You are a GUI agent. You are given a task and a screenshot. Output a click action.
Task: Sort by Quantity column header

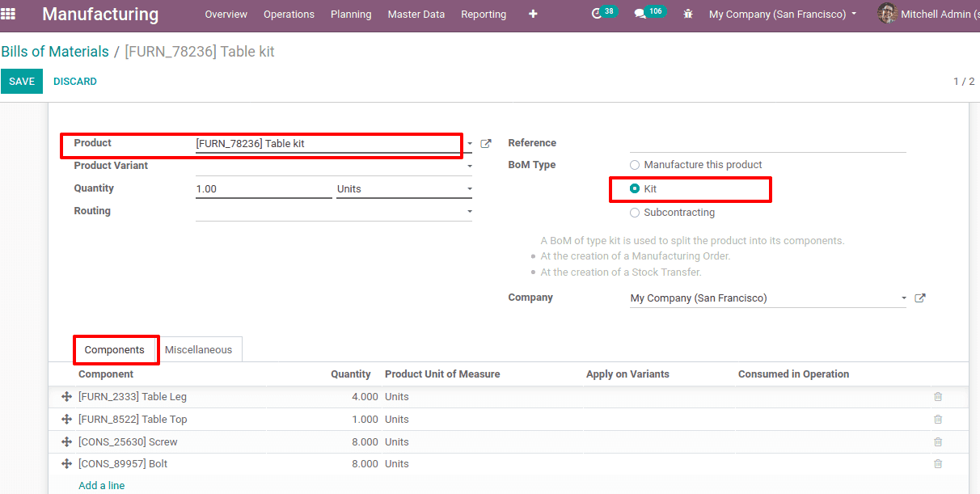pos(351,374)
